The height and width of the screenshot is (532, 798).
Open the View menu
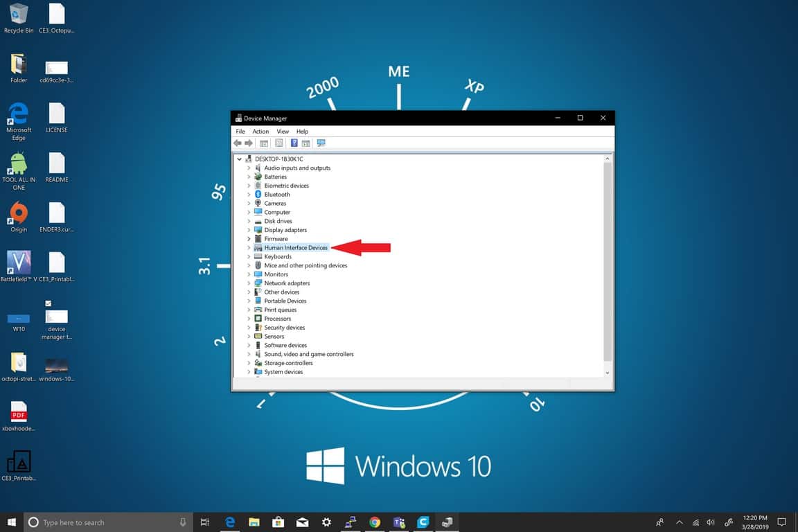pos(283,132)
